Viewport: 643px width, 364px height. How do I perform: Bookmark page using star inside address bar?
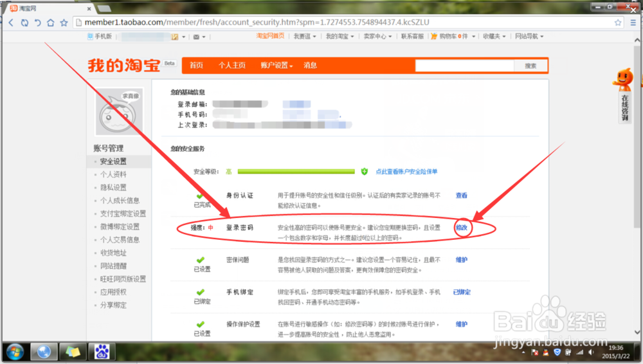click(618, 23)
